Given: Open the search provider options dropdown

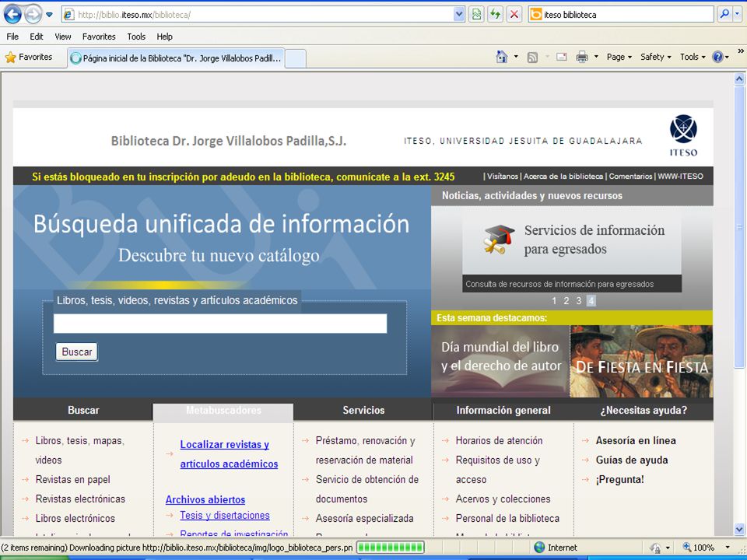Looking at the screenshot, I should tap(738, 14).
